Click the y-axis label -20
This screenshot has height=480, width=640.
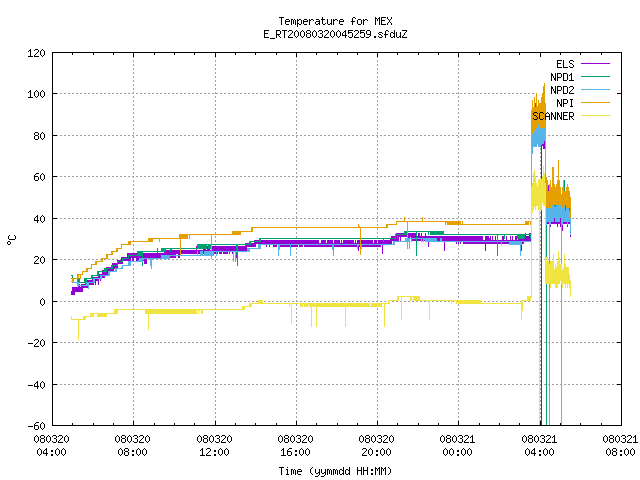(x=36, y=343)
